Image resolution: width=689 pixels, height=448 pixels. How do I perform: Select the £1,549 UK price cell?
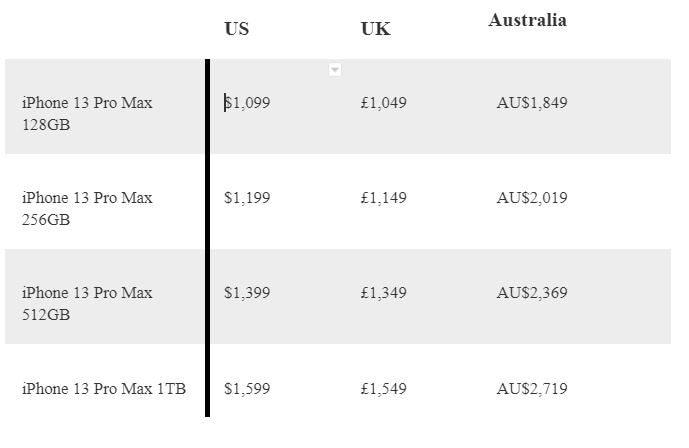click(384, 388)
